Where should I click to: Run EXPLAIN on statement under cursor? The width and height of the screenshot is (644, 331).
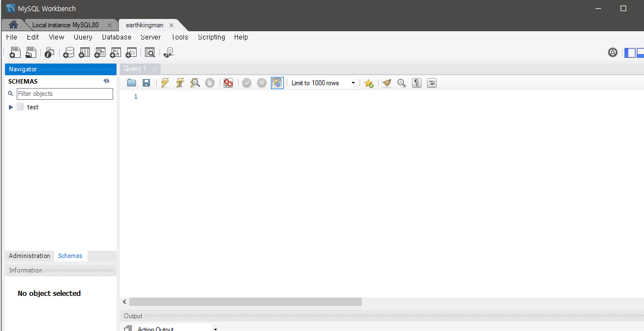[195, 83]
